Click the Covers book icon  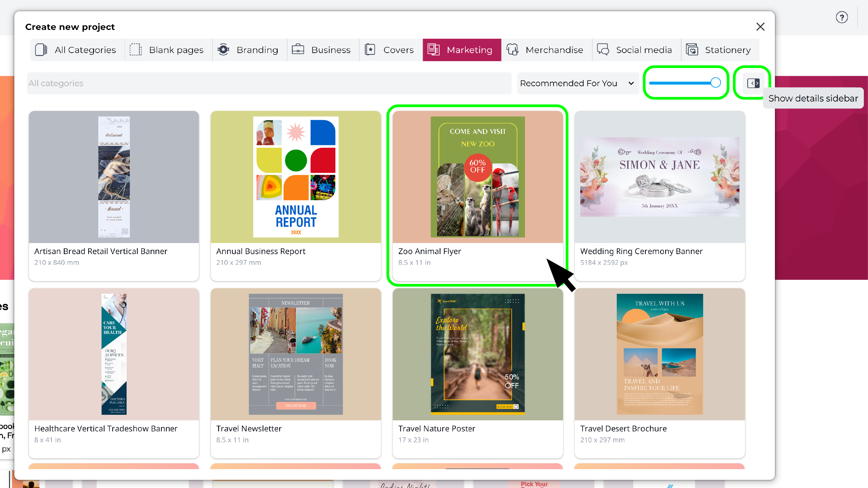pos(370,50)
